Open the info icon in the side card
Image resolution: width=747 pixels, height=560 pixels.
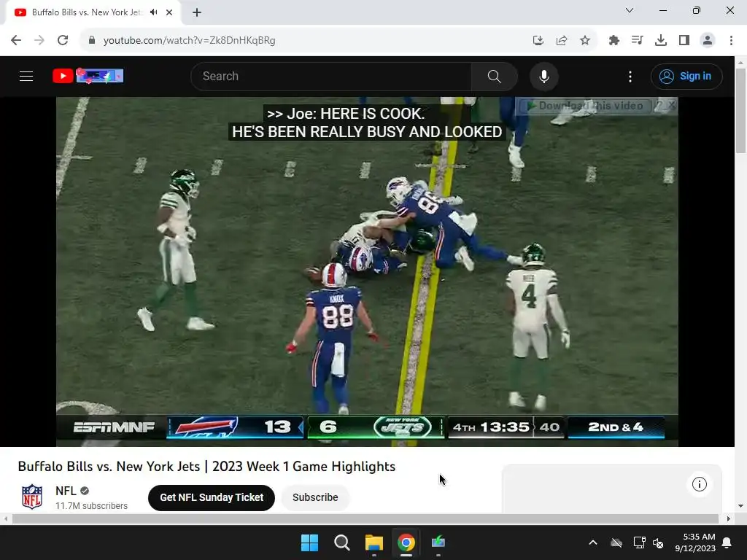[x=699, y=484]
